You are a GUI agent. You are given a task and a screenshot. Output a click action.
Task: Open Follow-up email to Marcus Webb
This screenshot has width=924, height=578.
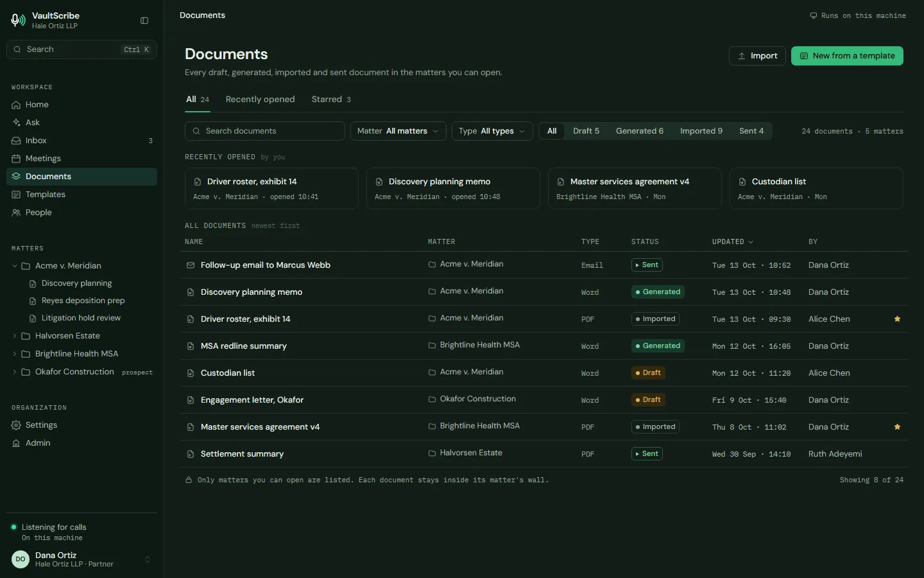tap(266, 265)
